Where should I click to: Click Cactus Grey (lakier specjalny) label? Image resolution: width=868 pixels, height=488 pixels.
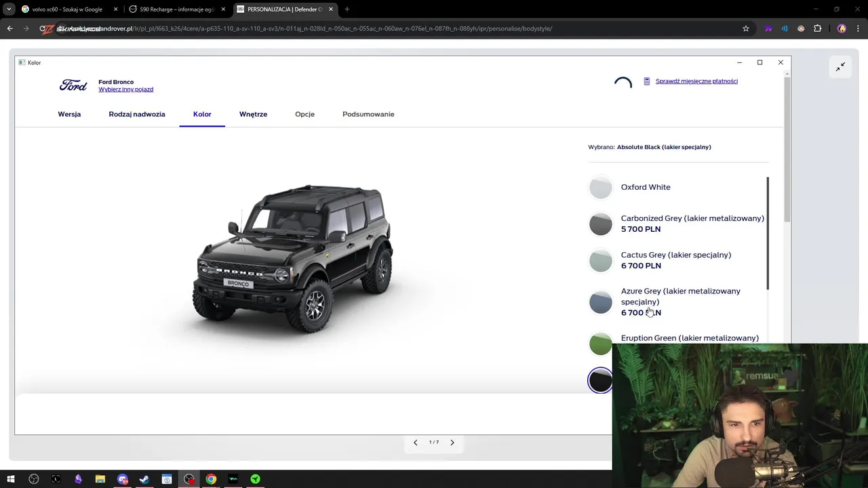(x=676, y=255)
